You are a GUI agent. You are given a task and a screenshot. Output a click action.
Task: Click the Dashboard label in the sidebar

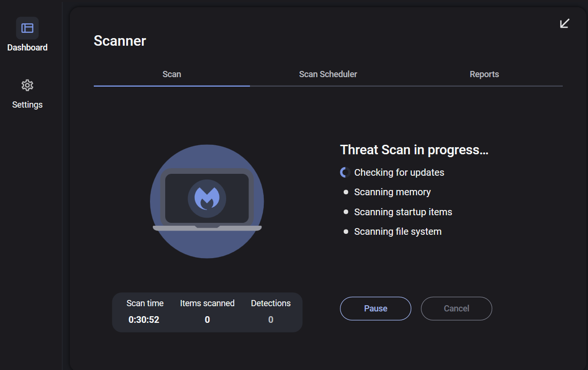click(x=27, y=48)
